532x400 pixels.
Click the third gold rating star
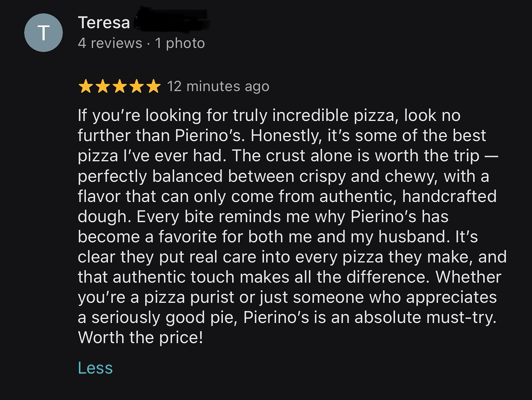click(x=119, y=86)
